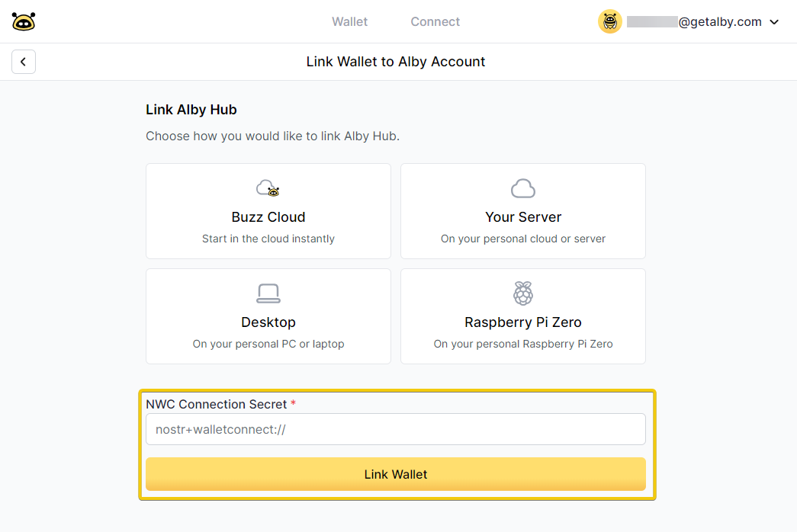
Task: Click the Buzz Cloud bee-cloud icon
Action: pos(268,188)
